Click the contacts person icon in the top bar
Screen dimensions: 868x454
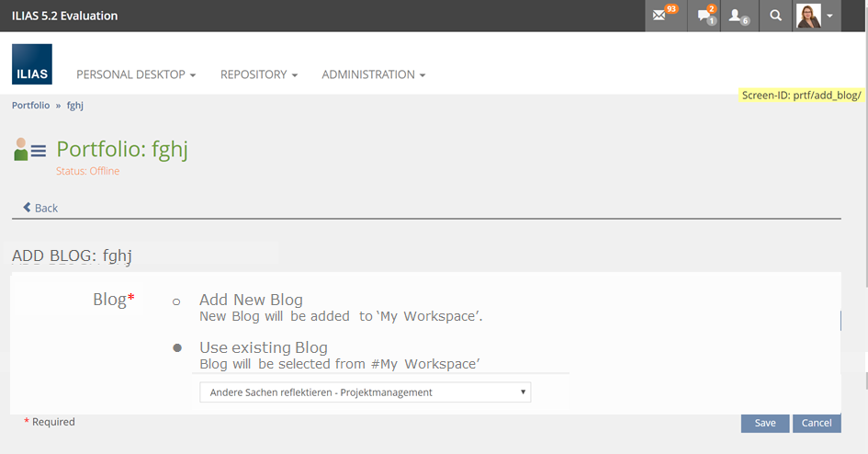pyautogui.click(x=737, y=16)
